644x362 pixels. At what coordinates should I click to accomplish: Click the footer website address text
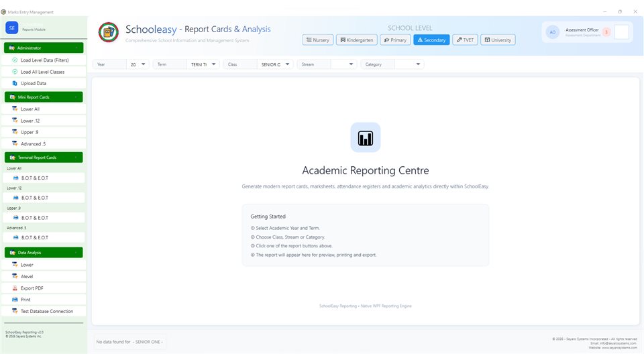[612, 348]
